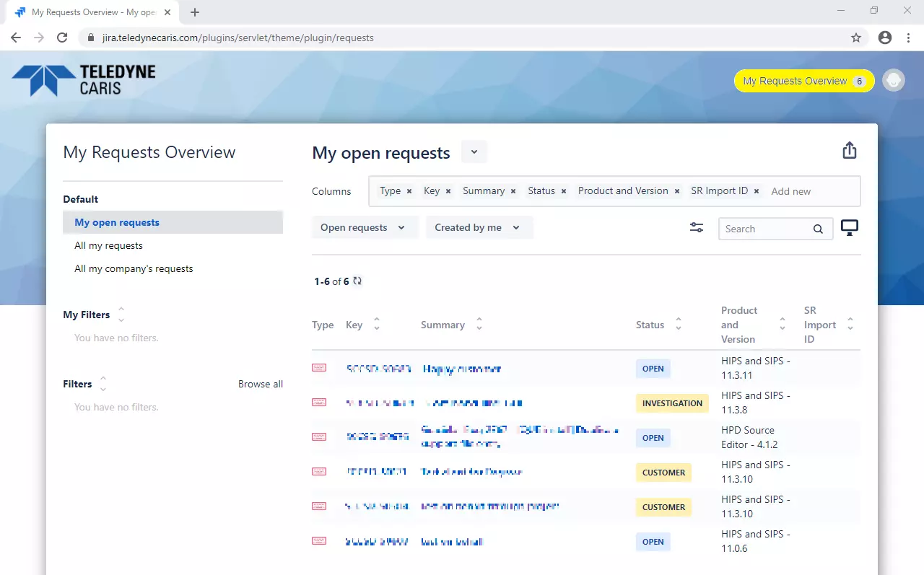Open the share/export icon above the table
Screen dimensions: 924x575
[x=849, y=150]
